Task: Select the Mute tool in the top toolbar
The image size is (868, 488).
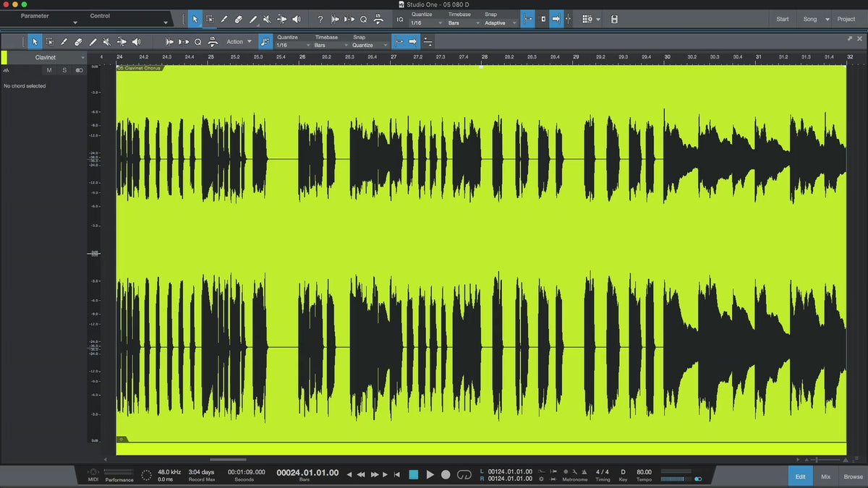Action: 268,20
